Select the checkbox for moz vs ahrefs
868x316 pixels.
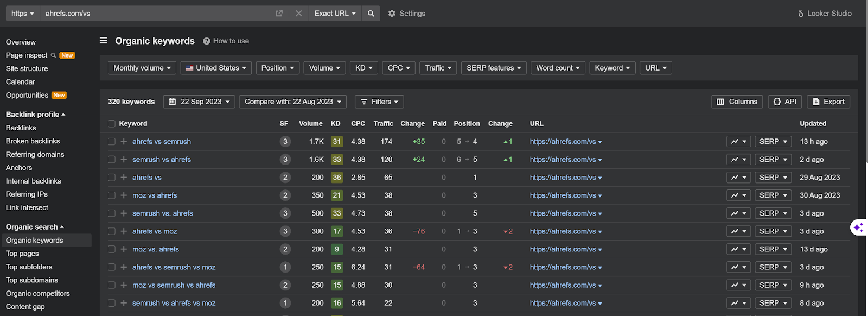point(112,195)
